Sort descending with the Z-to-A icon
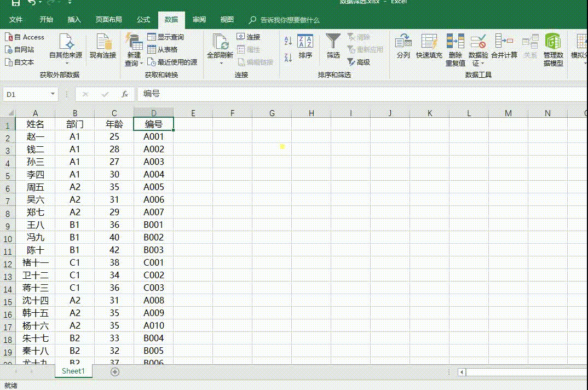The height and width of the screenshot is (390, 588). tap(288, 57)
